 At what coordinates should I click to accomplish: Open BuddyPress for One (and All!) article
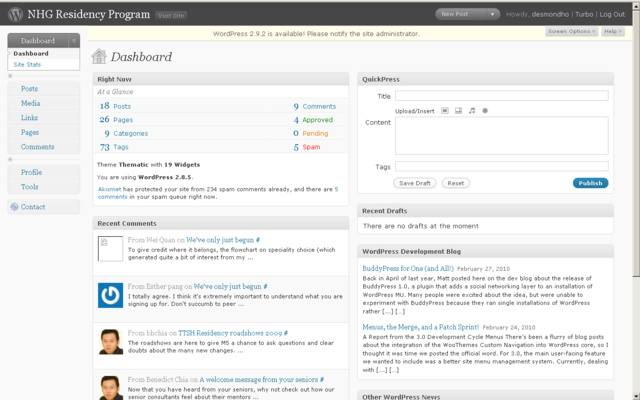408,269
